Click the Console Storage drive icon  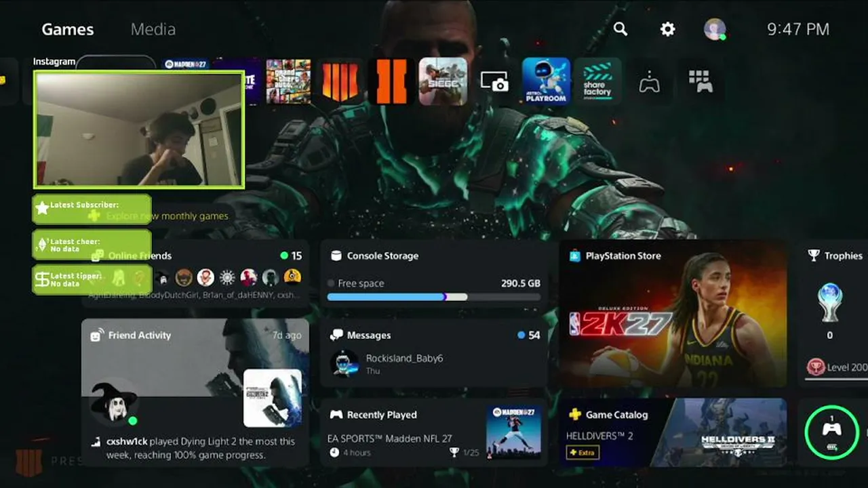pyautogui.click(x=336, y=256)
